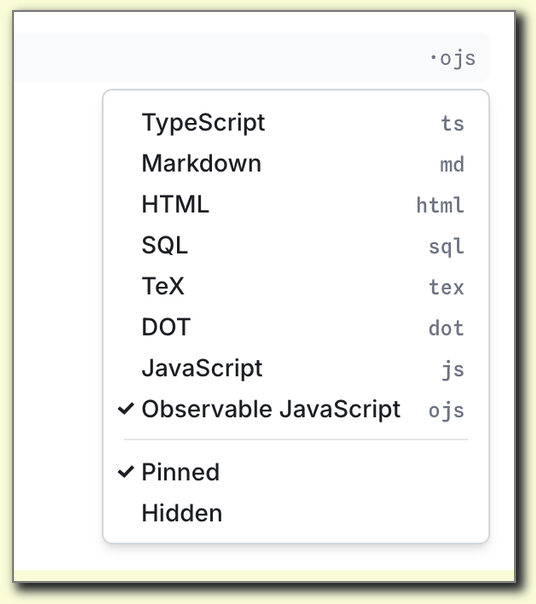Click the checkmark next to Pinned

click(126, 471)
